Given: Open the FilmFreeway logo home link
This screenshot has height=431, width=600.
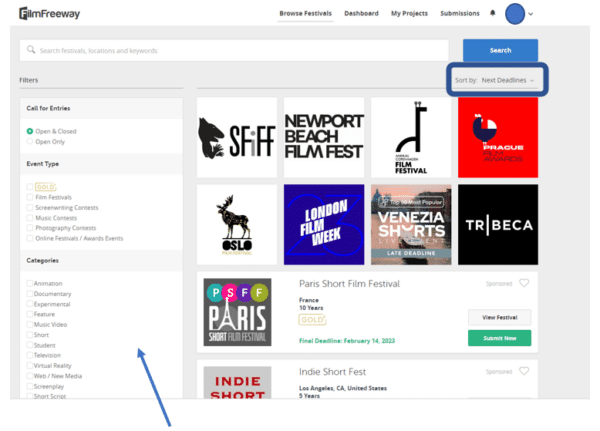Looking at the screenshot, I should [x=50, y=14].
